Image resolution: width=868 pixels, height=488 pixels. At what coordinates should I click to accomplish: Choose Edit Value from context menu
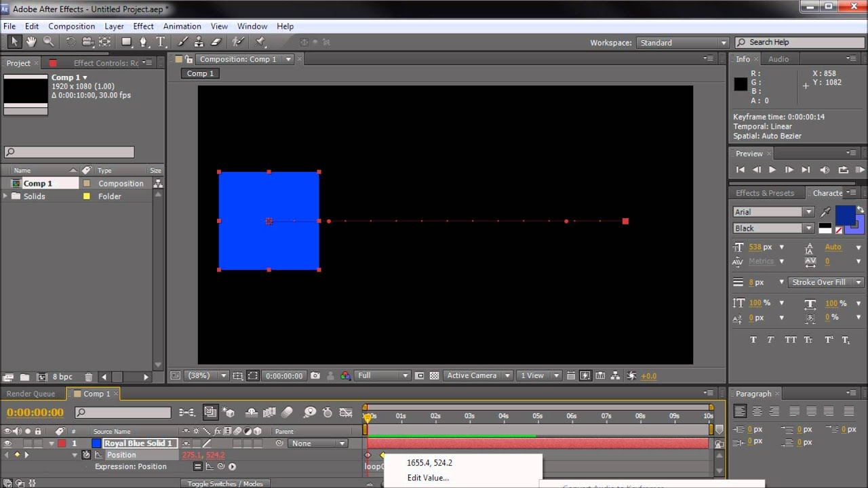coord(428,478)
